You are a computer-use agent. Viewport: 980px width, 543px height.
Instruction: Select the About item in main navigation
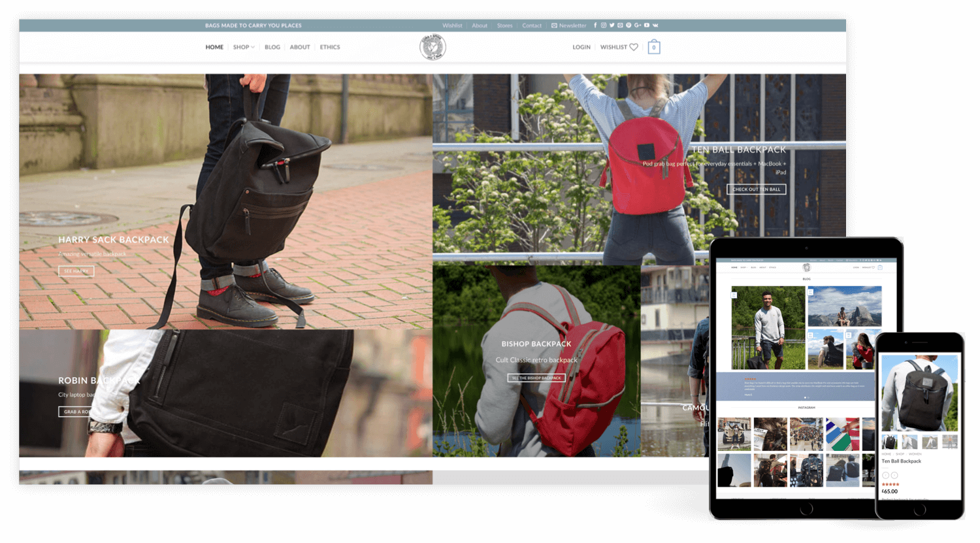point(300,47)
